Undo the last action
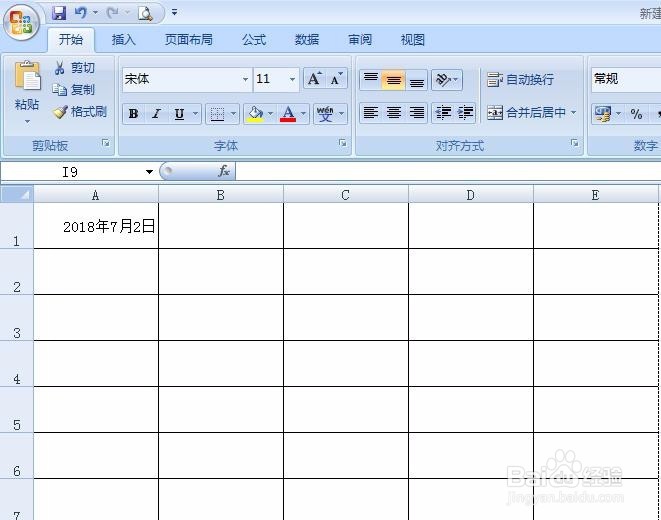 tap(81, 13)
